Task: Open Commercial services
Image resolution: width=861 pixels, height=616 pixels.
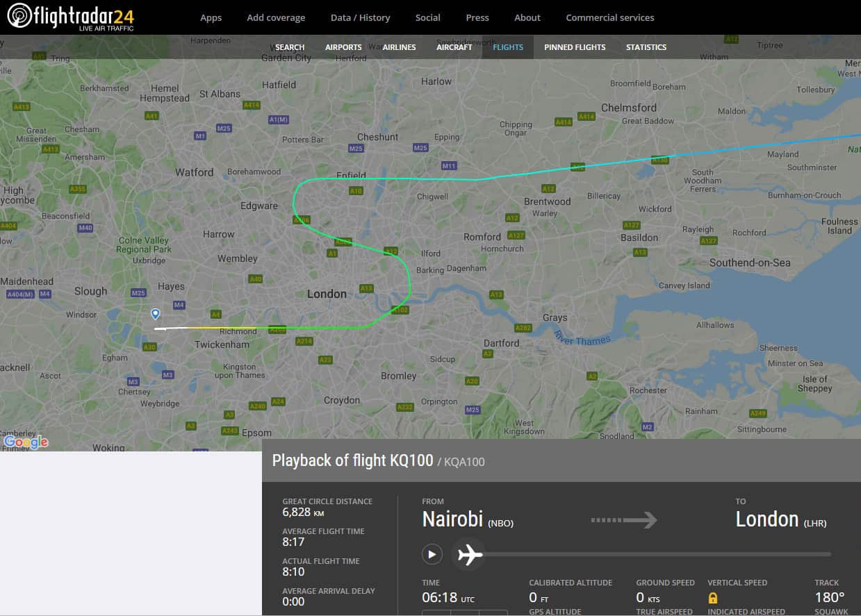Action: (x=609, y=17)
